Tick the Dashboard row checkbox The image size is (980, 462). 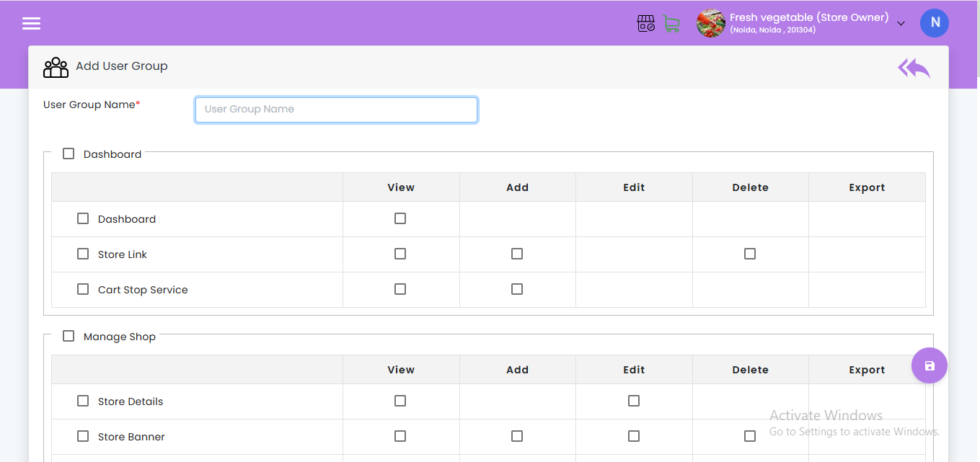(x=83, y=218)
